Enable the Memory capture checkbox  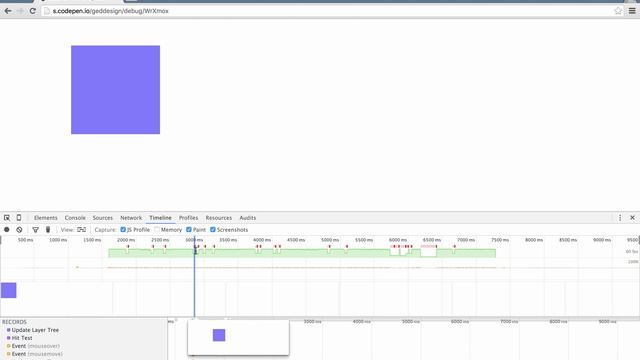tap(157, 230)
